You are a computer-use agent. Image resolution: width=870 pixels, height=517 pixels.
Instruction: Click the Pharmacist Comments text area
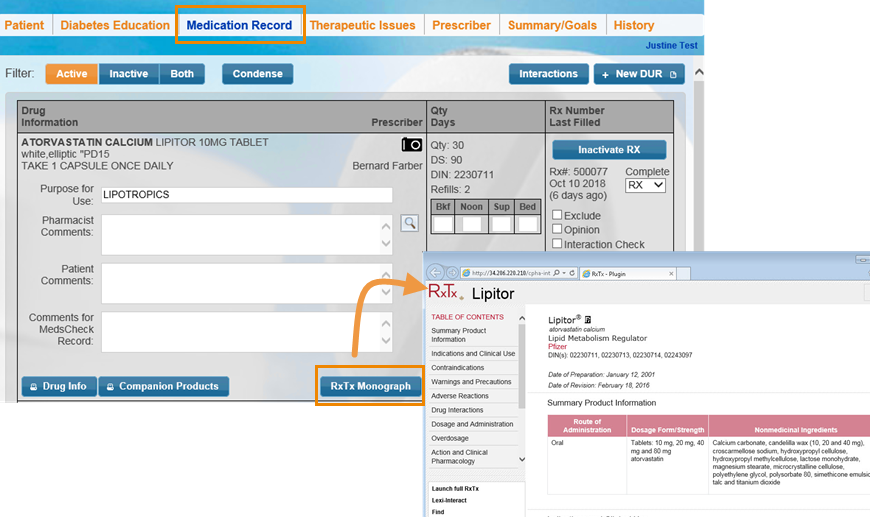point(247,235)
